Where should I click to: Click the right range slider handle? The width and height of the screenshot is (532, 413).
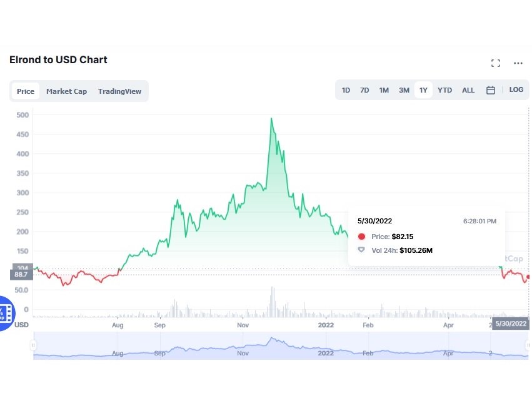tap(528, 345)
